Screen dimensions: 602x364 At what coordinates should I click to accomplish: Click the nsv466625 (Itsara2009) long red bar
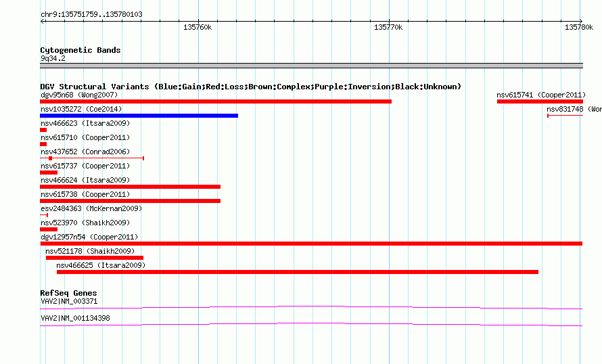[298, 272]
